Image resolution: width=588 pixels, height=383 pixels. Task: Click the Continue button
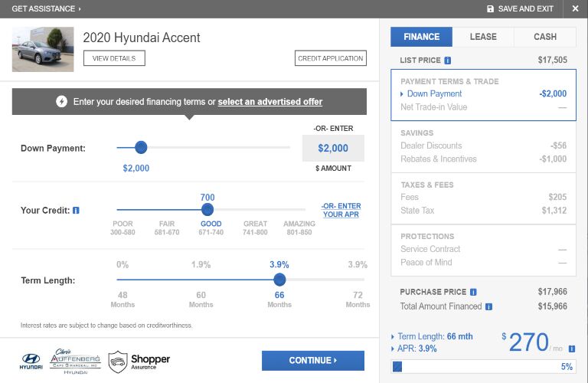pos(312,361)
